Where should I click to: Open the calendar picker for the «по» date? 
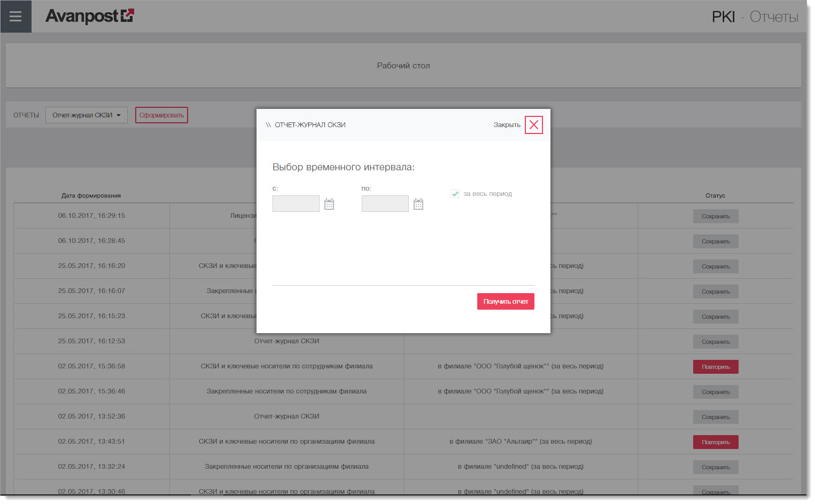(x=418, y=204)
